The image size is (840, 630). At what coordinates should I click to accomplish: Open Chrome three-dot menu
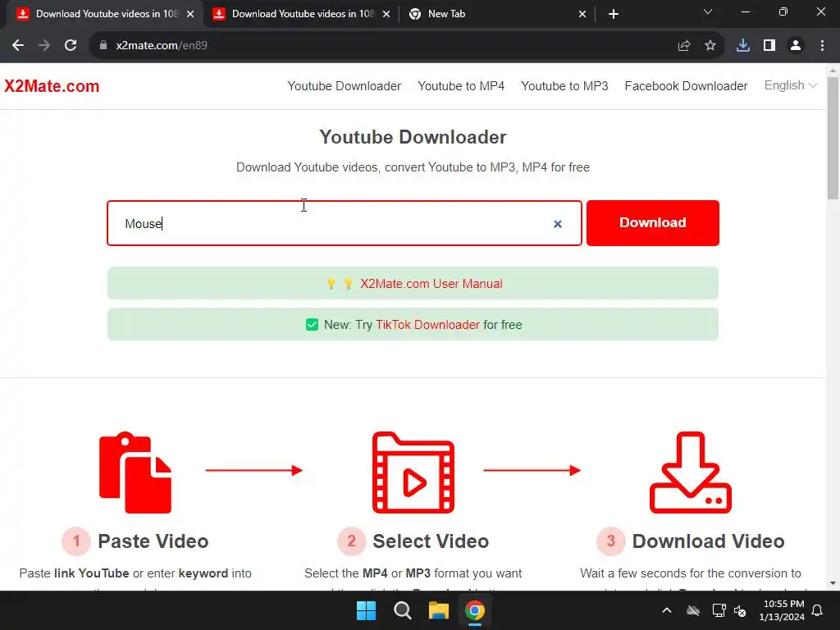(822, 46)
